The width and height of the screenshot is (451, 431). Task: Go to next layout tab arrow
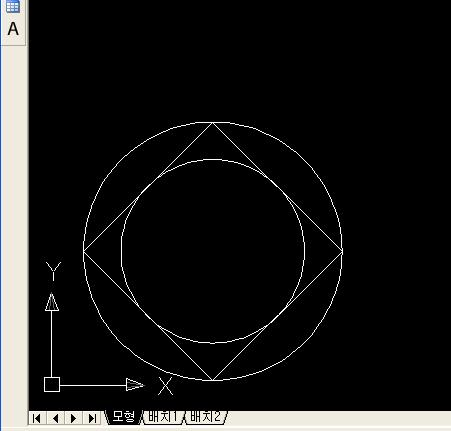[74, 418]
